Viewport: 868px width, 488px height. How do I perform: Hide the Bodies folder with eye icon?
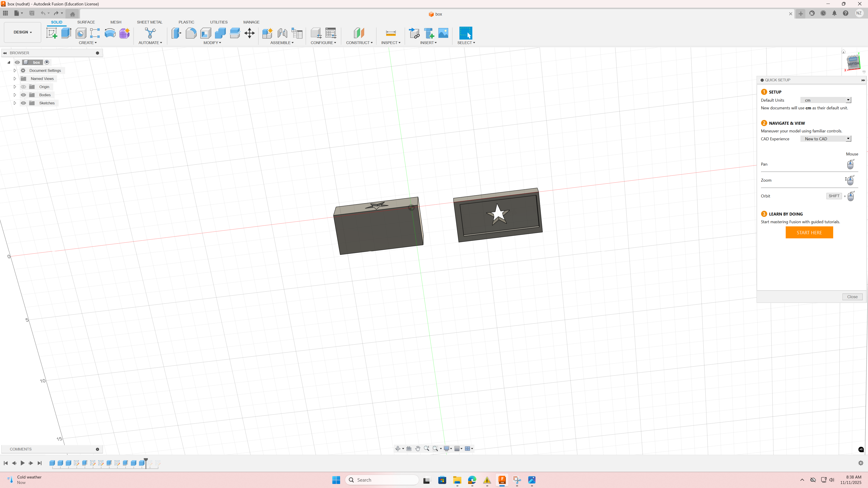[23, 95]
